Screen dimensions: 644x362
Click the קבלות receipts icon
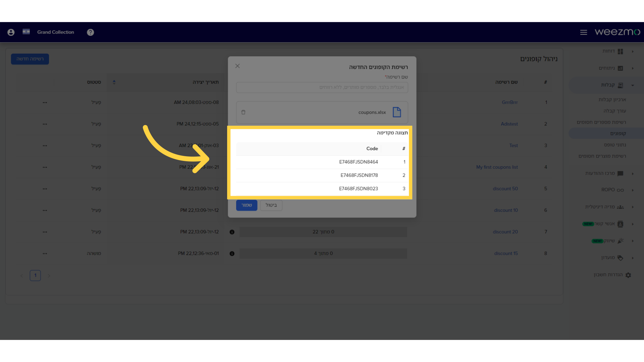(621, 85)
